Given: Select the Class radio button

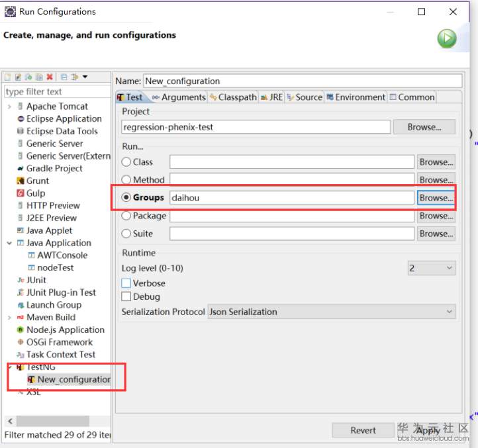Looking at the screenshot, I should (x=126, y=161).
